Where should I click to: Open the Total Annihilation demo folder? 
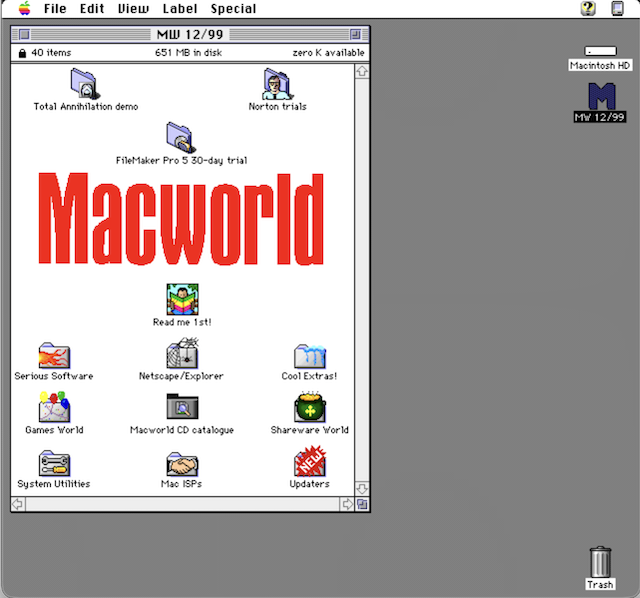pos(85,84)
